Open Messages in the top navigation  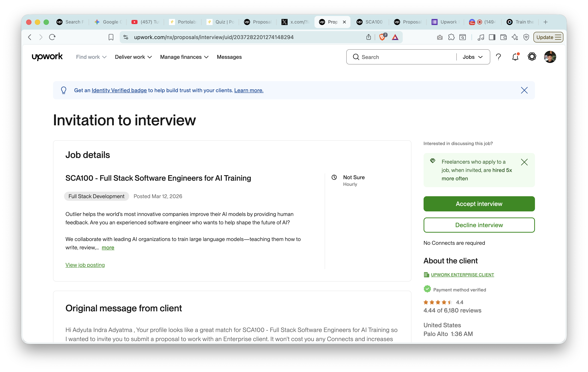229,57
